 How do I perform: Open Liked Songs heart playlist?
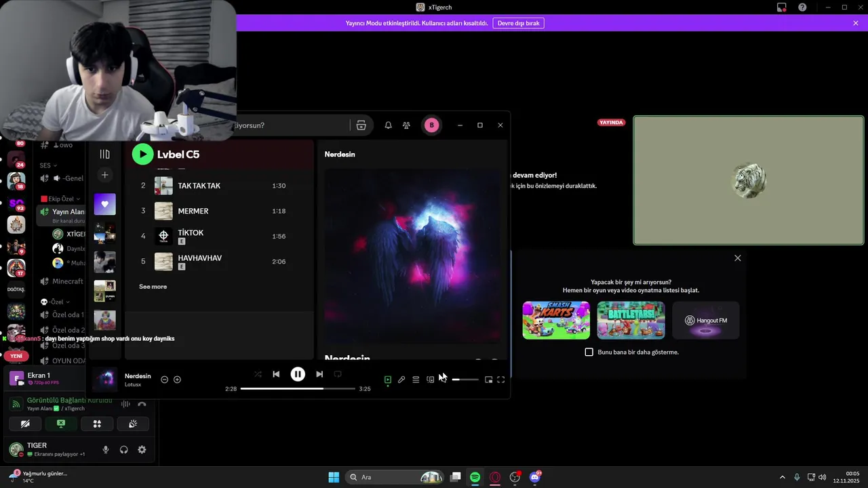[104, 204]
